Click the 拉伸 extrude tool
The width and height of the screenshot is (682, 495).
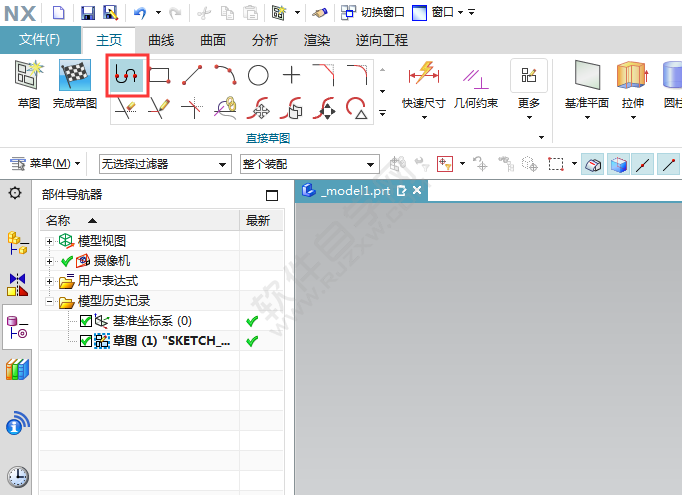633,84
